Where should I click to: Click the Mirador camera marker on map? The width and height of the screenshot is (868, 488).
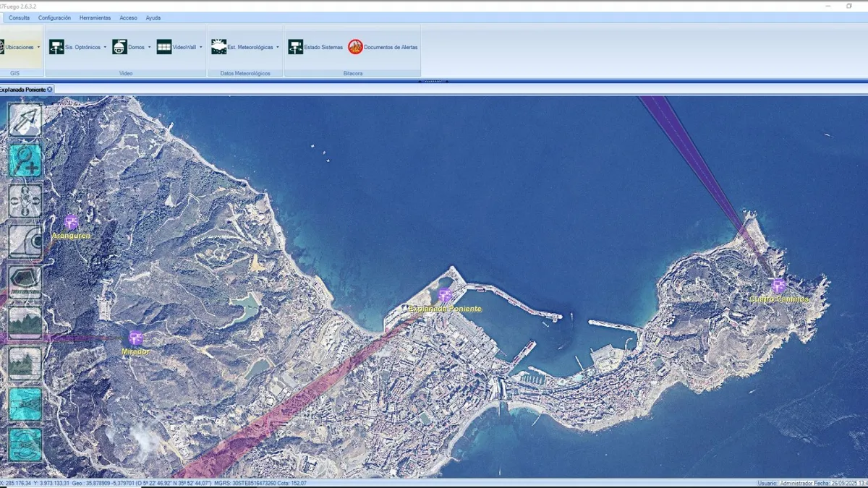click(135, 338)
